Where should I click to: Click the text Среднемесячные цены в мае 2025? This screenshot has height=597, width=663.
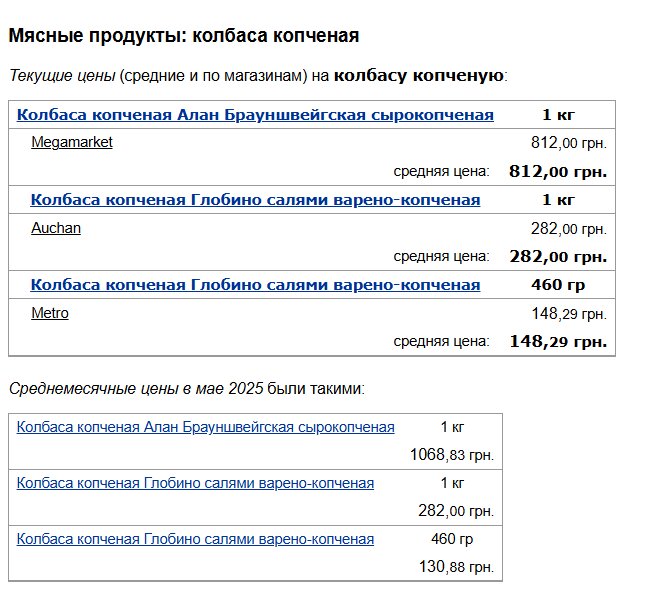pyautogui.click(x=136, y=389)
